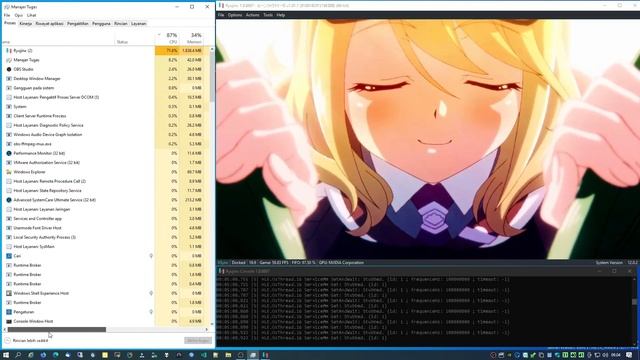The height and width of the screenshot is (360, 640).
Task: Open the Ryujinx Actions menu
Action: [x=252, y=15]
